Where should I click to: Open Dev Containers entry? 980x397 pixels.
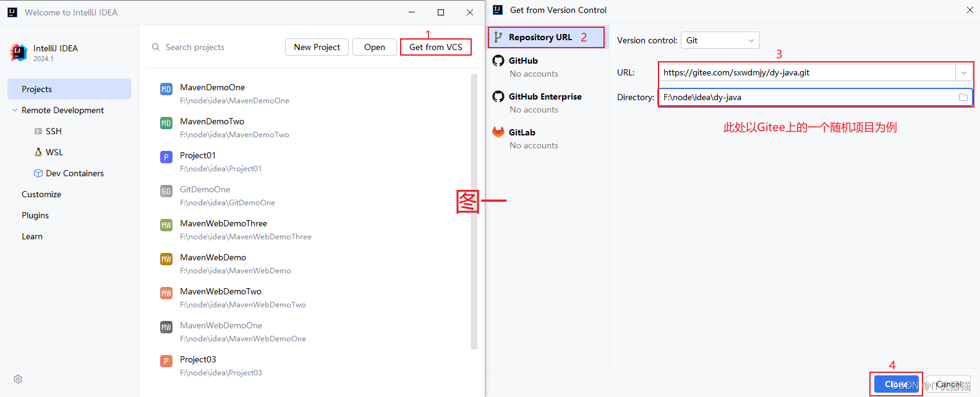pyautogui.click(x=75, y=173)
